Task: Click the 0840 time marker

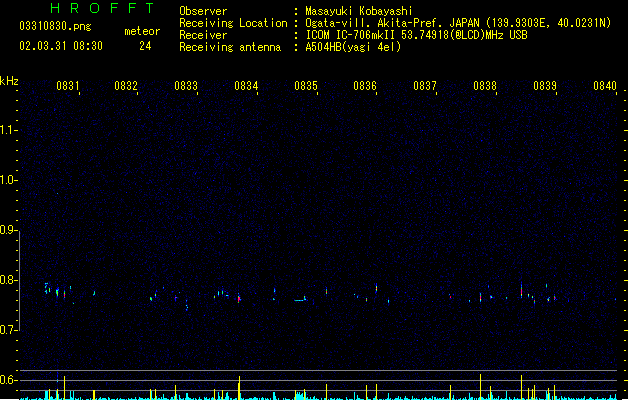Action: click(605, 86)
